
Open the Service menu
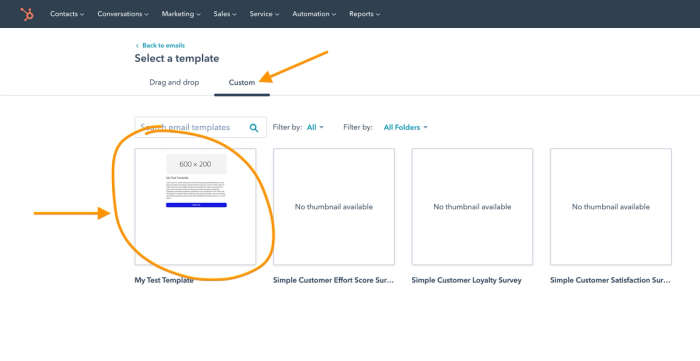[x=264, y=14]
